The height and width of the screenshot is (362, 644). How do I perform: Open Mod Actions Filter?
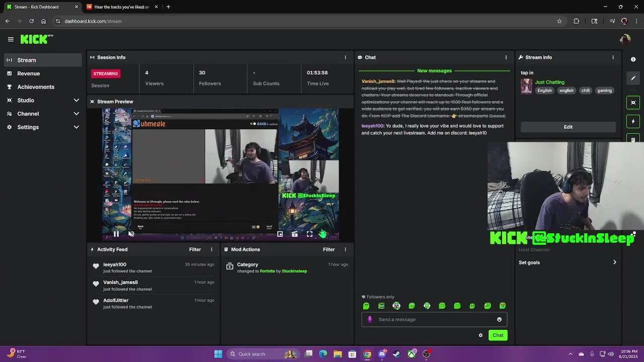[x=329, y=249]
